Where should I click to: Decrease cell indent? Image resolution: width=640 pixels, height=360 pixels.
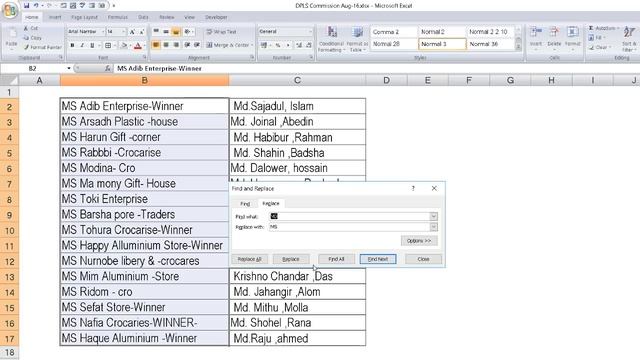(187, 45)
